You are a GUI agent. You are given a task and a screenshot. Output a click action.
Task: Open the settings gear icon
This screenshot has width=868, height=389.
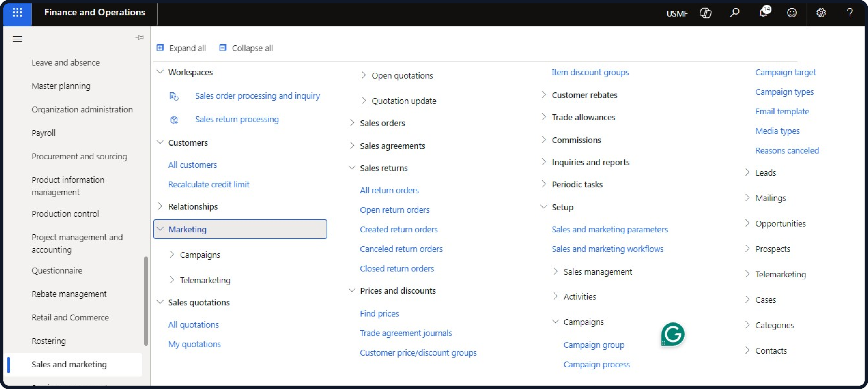[821, 13]
